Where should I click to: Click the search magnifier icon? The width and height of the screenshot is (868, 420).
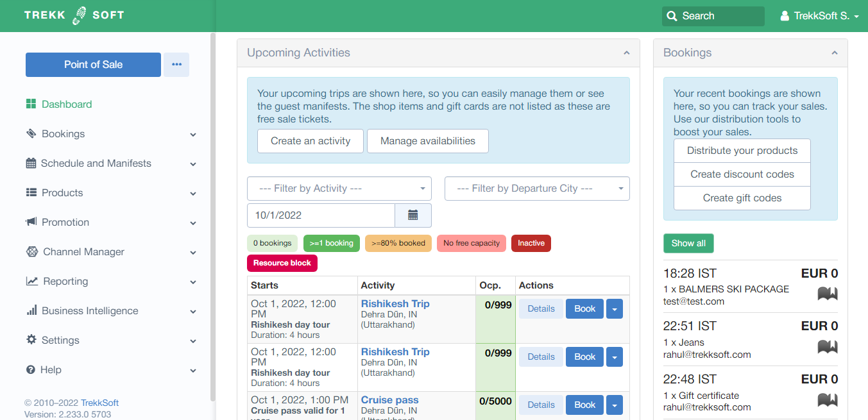(x=672, y=16)
